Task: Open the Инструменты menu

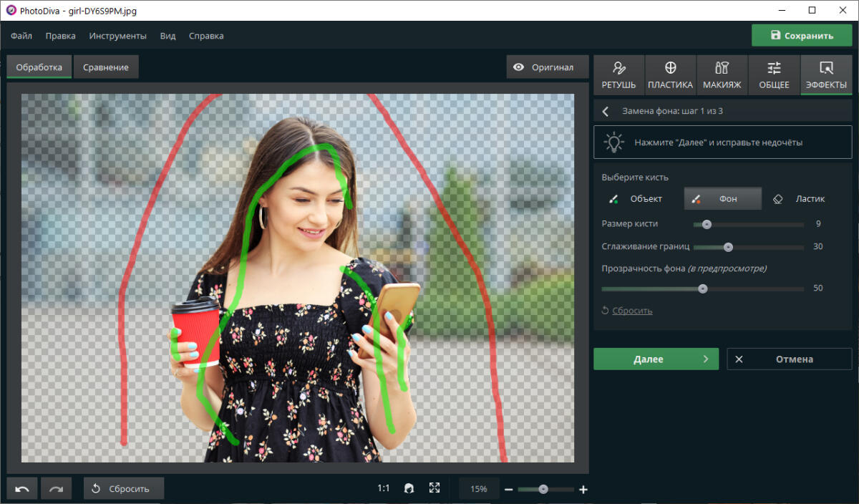Action: click(117, 36)
